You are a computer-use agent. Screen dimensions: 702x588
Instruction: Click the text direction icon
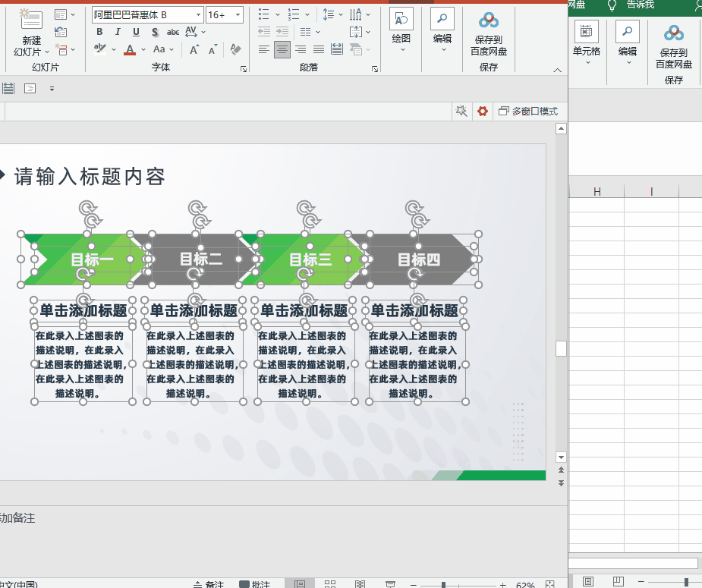point(355,14)
